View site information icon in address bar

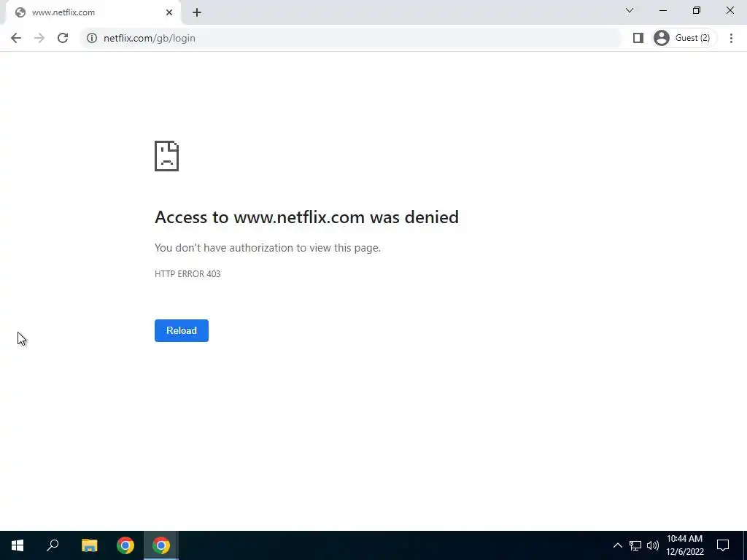[92, 38]
